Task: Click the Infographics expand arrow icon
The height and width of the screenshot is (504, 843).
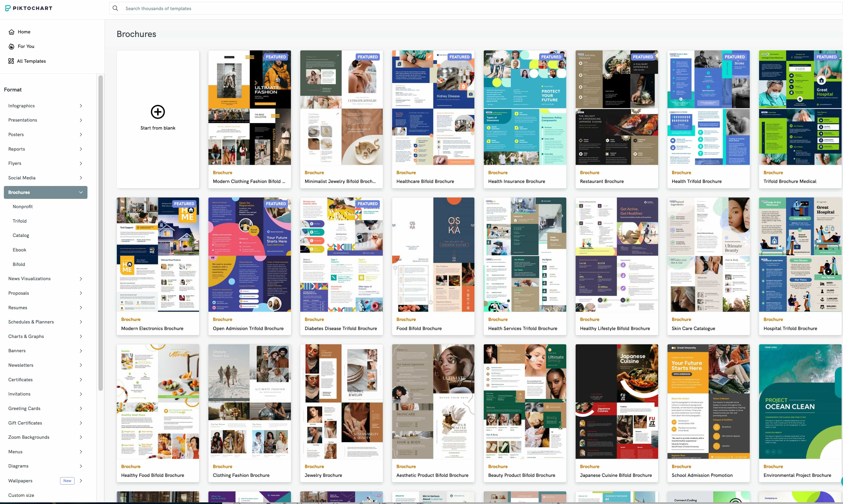Action: [80, 106]
